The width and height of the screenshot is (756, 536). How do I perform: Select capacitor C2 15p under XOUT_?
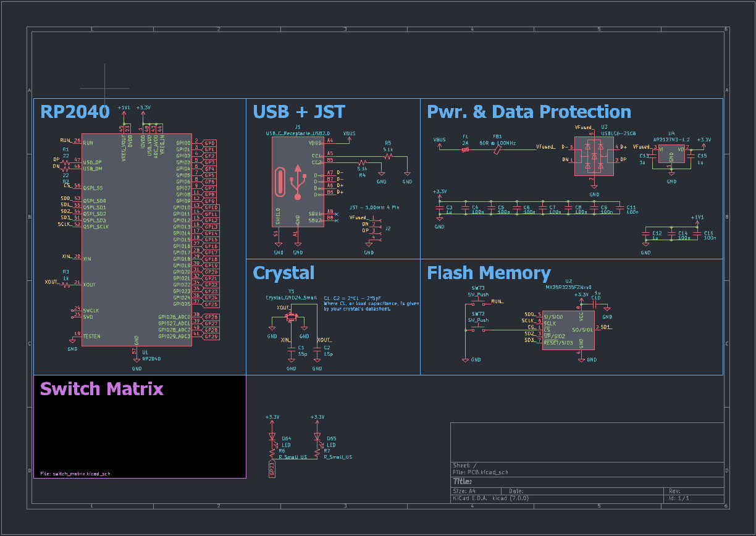pyautogui.click(x=317, y=350)
